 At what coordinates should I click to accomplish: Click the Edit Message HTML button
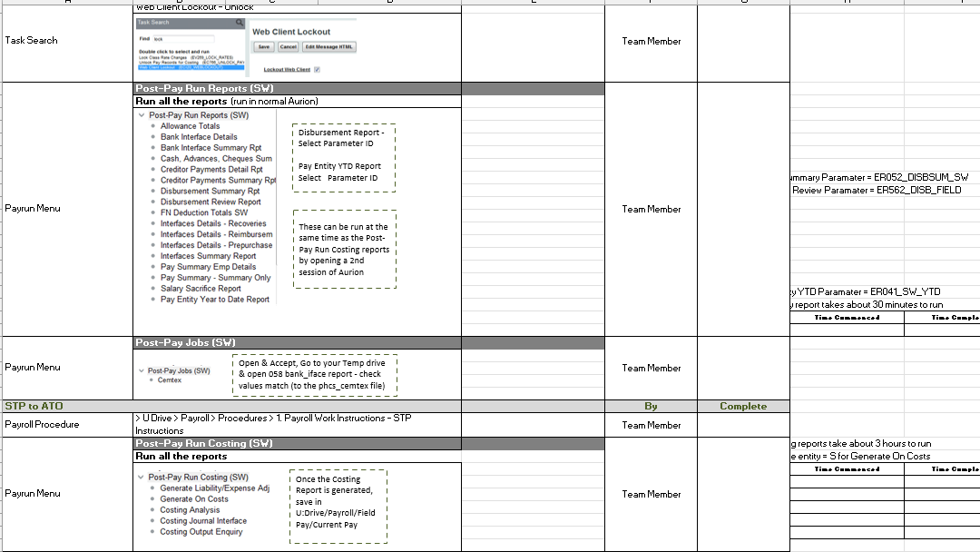(x=329, y=47)
